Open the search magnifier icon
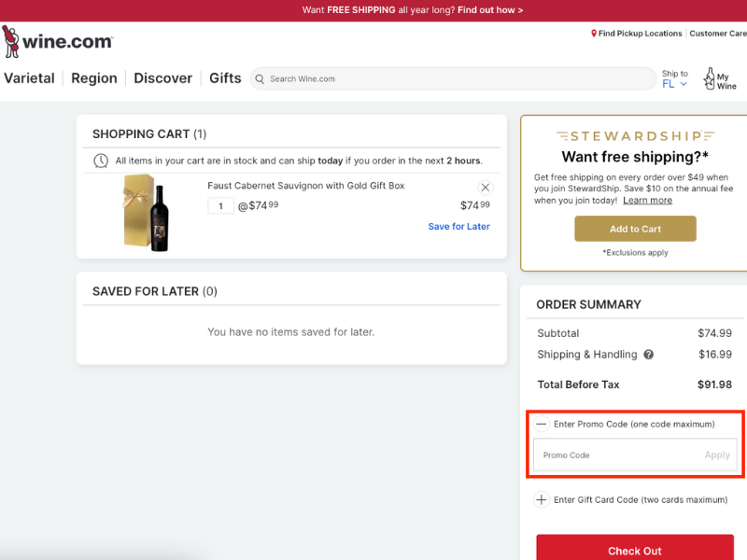The width and height of the screenshot is (747, 560). click(x=259, y=78)
